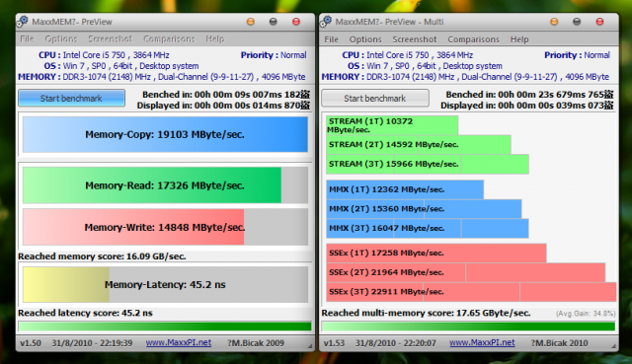Image resolution: width=632 pixels, height=364 pixels.
Task: Maximize the MaxxMEM Multi window
Action: click(577, 22)
